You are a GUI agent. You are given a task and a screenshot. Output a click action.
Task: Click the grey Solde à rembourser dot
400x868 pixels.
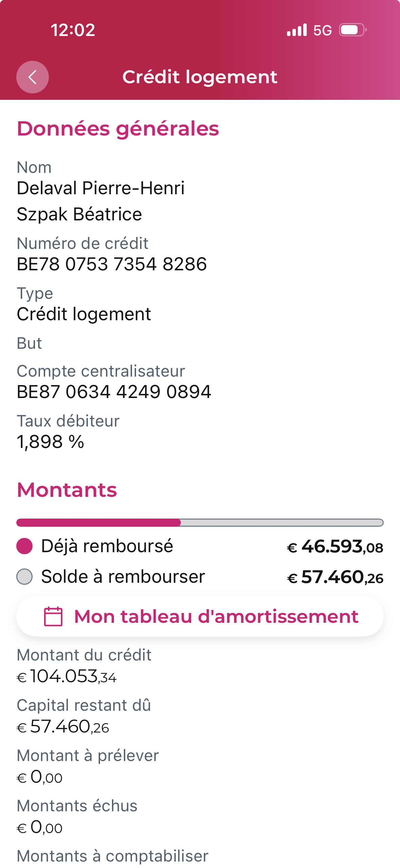24,577
